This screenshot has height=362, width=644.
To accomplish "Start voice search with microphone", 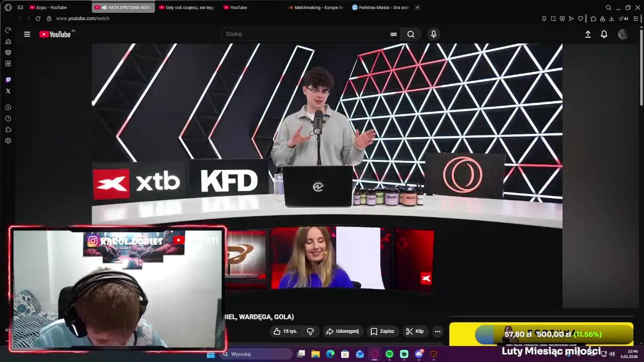I will tap(434, 34).
